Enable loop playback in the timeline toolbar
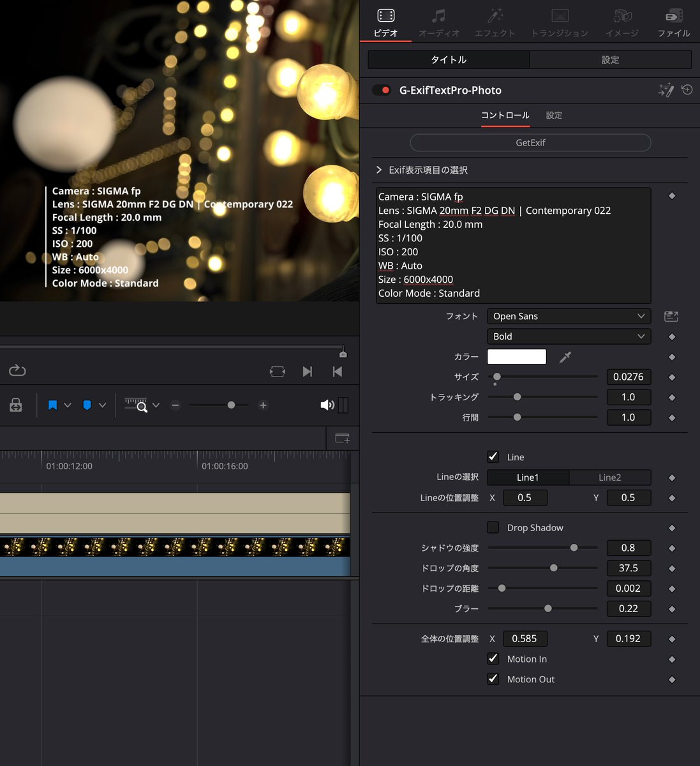Screen dimensions: 700x766 [17, 370]
